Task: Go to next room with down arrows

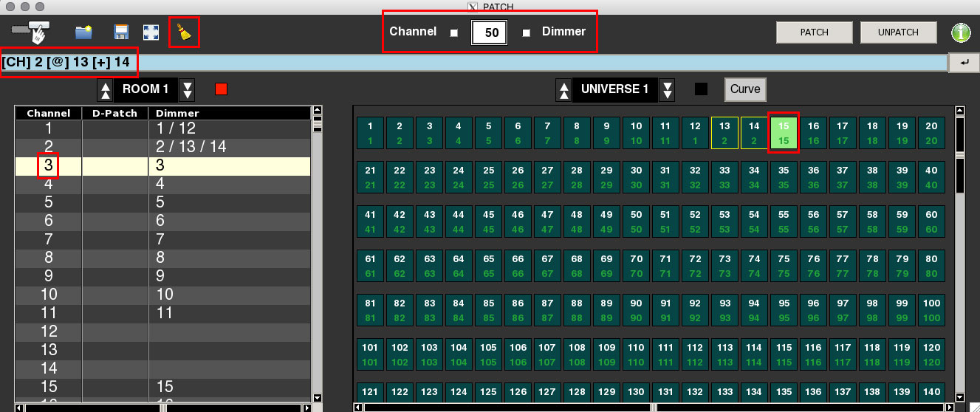Action: point(188,89)
